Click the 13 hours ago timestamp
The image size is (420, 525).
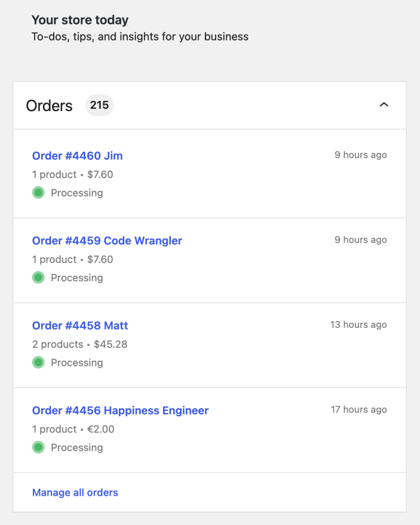point(358,324)
